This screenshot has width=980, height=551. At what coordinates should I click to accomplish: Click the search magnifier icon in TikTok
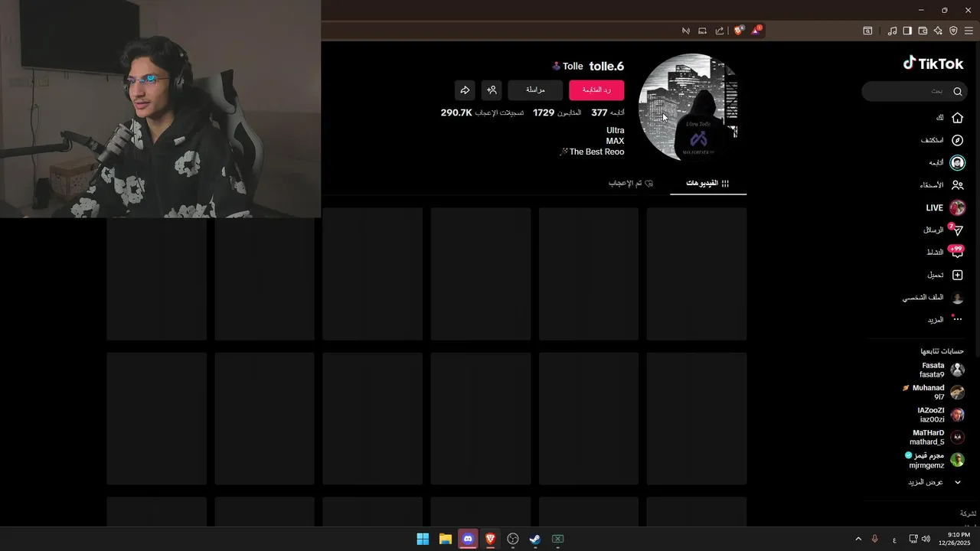pos(957,91)
